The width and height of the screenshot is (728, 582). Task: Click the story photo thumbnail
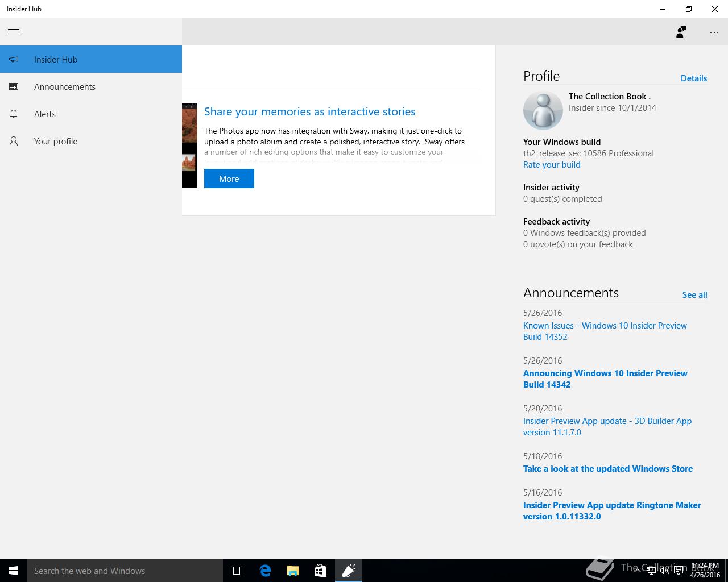click(189, 145)
